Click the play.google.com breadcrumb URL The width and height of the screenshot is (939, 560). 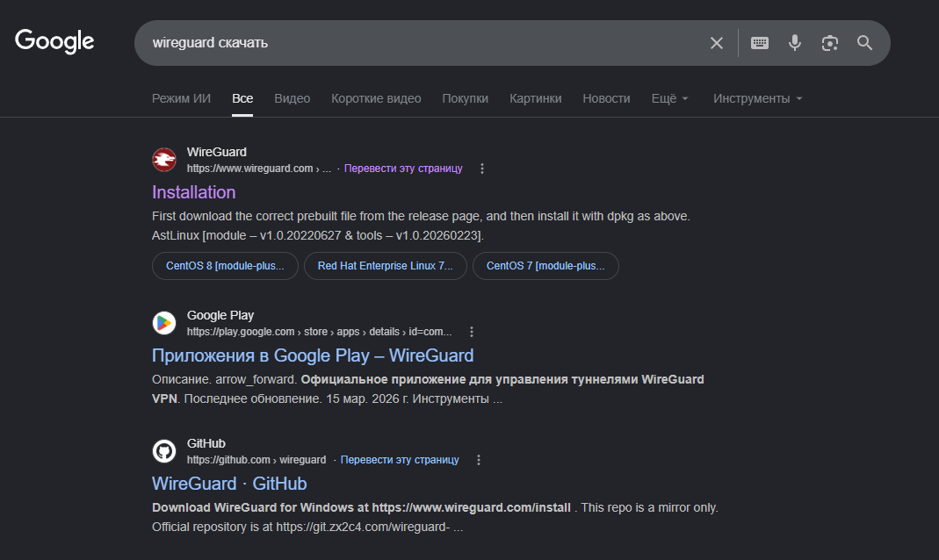tap(319, 332)
